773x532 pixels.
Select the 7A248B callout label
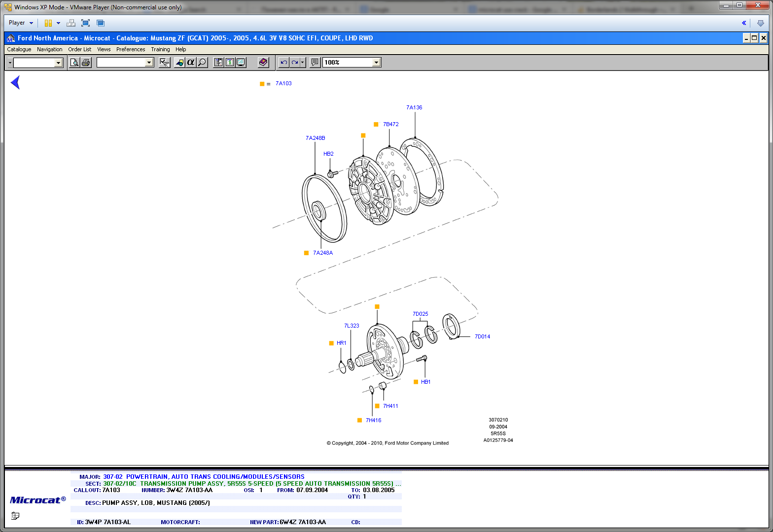[316, 138]
